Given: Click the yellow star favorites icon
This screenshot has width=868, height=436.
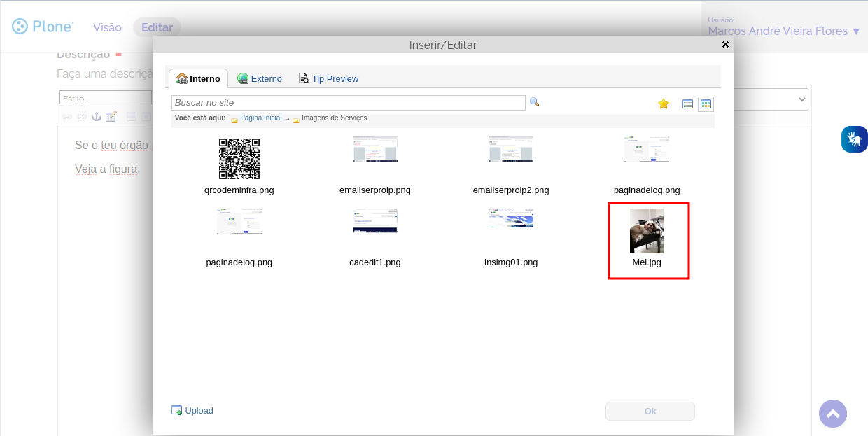Looking at the screenshot, I should click(664, 104).
